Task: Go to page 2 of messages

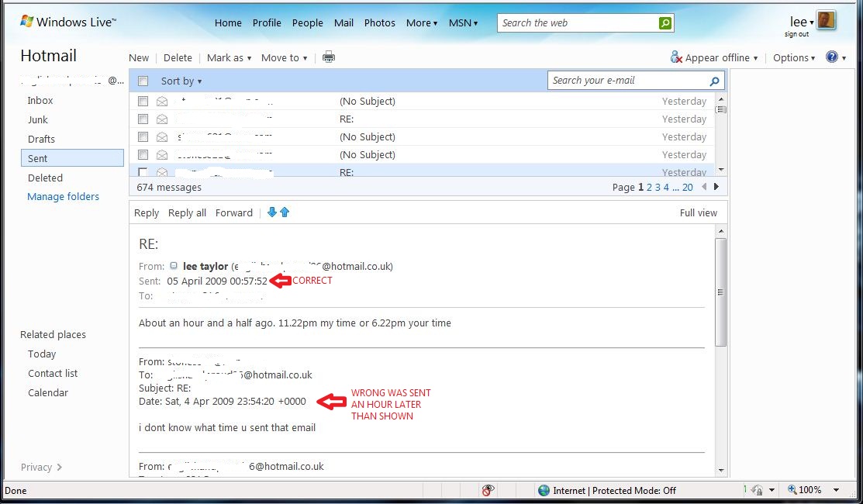Action: (x=649, y=187)
